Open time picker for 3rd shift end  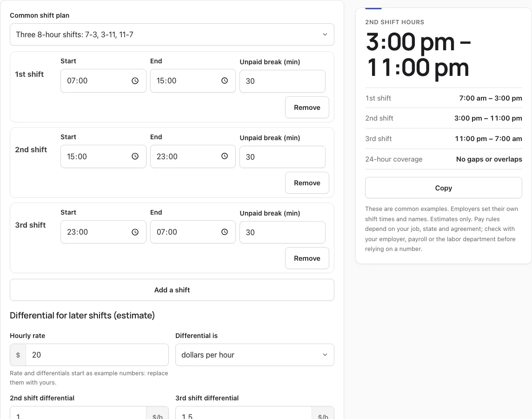(225, 232)
